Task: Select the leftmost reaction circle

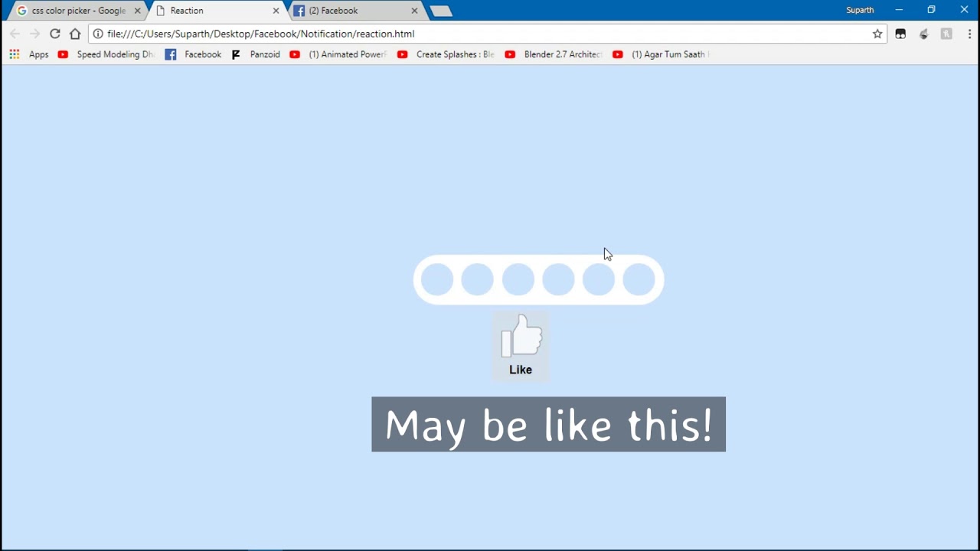Action: coord(437,279)
